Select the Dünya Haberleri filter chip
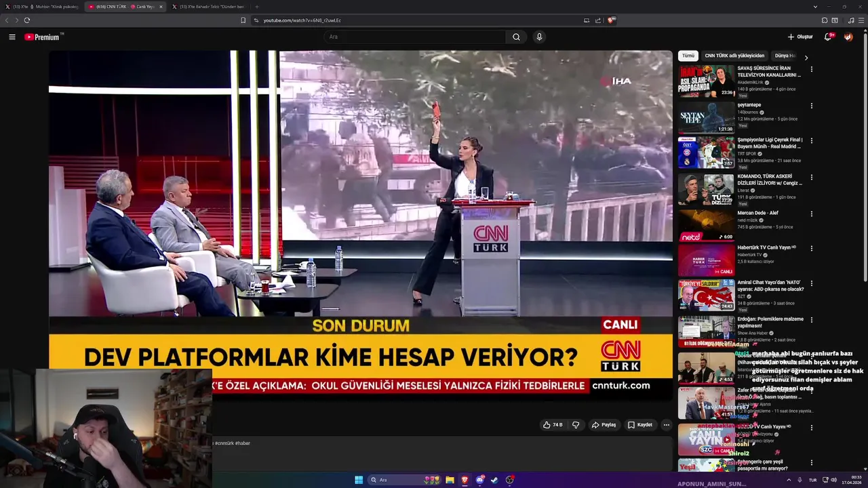Viewport: 868px width, 488px height. 785,56
